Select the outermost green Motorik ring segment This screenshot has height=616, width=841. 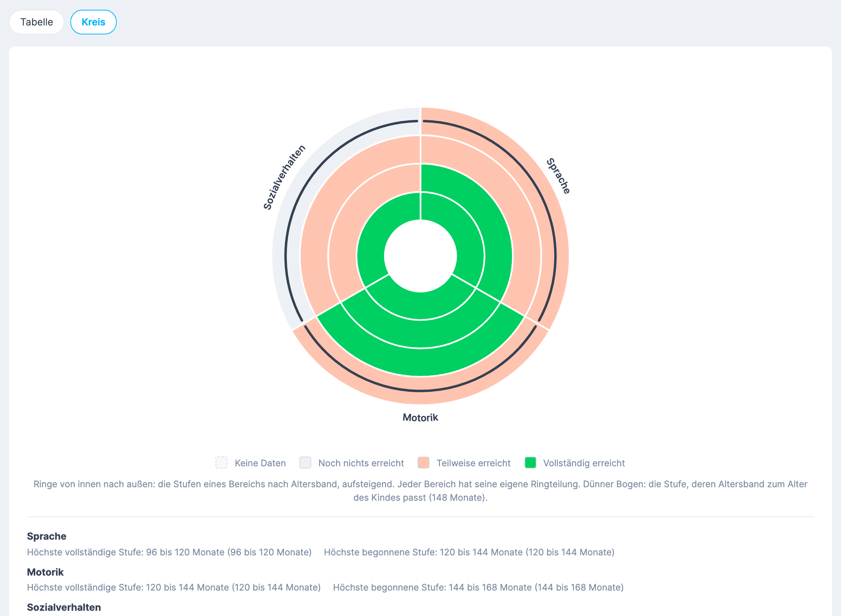[420, 362]
